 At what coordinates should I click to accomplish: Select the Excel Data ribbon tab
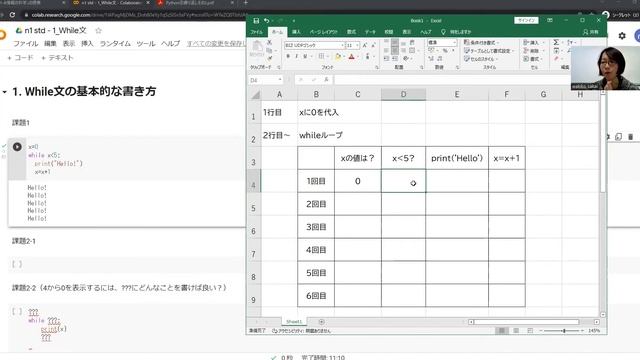[370, 32]
